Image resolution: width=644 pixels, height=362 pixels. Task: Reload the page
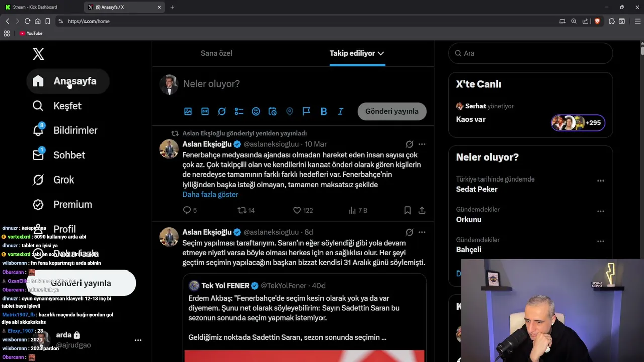[27, 21]
